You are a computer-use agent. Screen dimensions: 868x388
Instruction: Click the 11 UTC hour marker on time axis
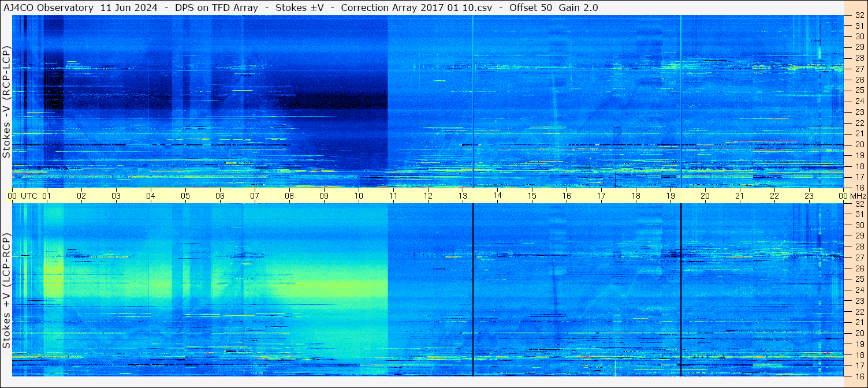click(393, 196)
